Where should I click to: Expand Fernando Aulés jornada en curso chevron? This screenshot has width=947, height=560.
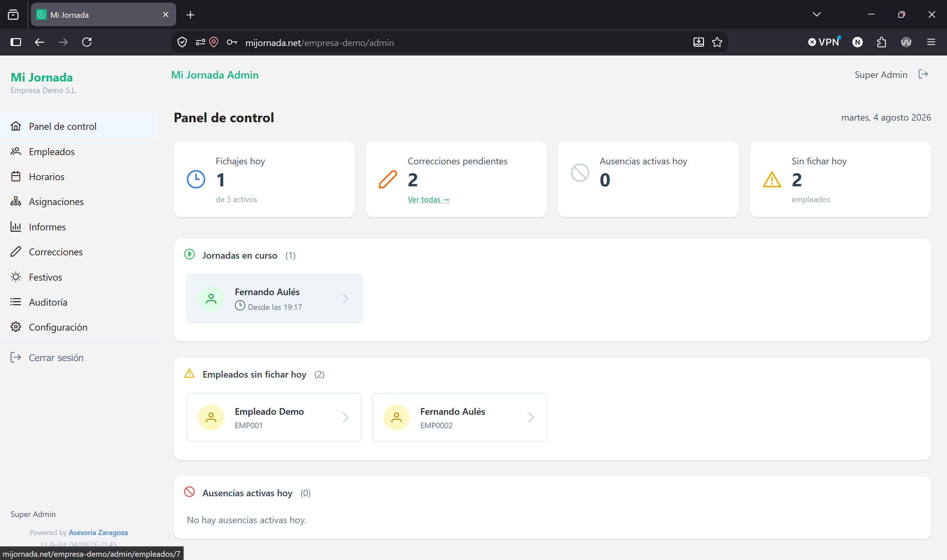[345, 299]
